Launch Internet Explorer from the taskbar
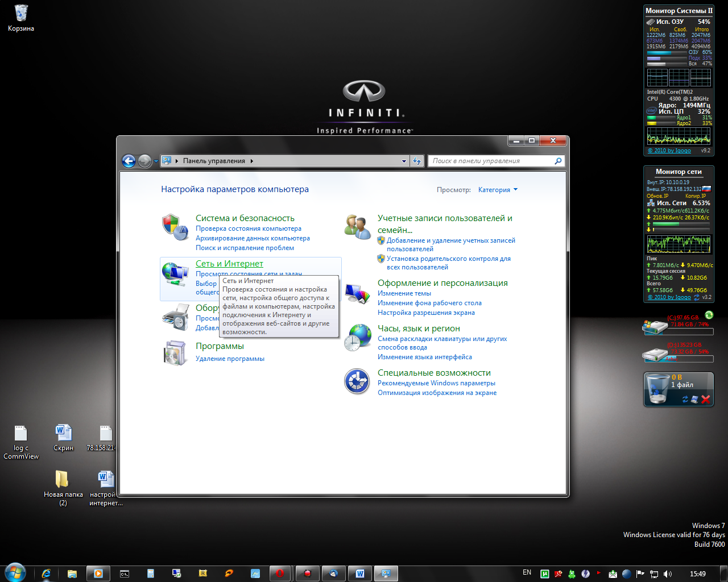 coord(47,573)
